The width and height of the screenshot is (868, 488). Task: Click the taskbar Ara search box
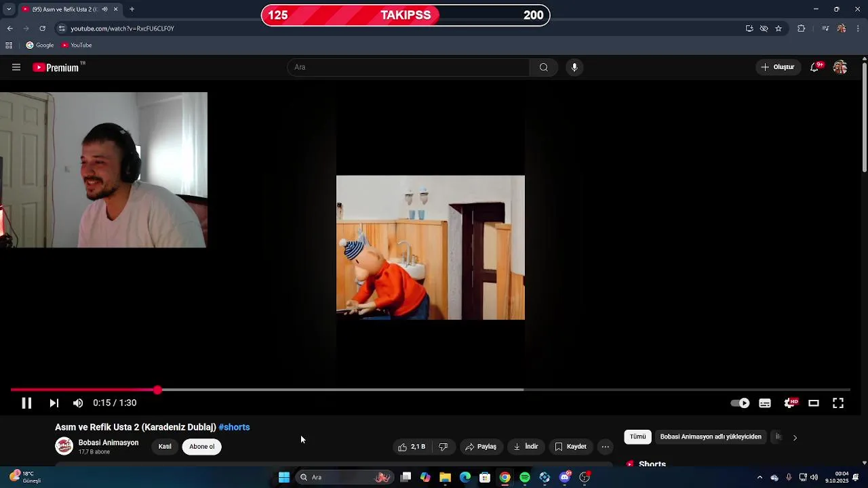point(346,477)
